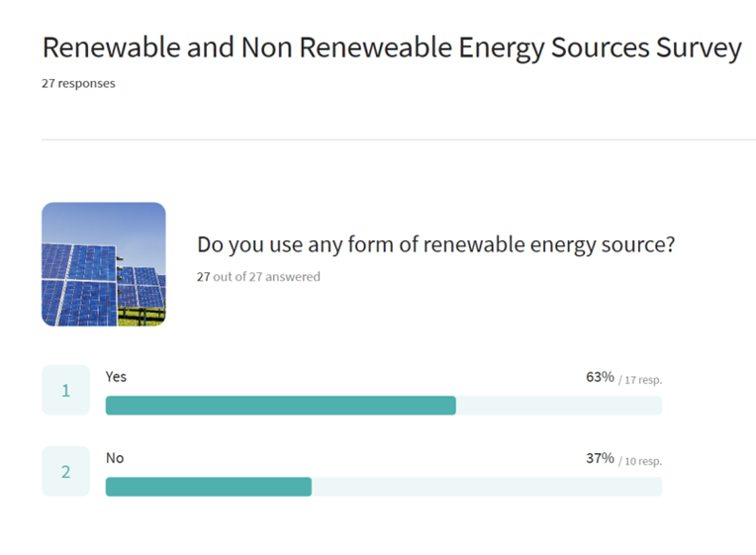Click the survey title heading
The width and height of the screenshot is (756, 555).
coord(391,48)
